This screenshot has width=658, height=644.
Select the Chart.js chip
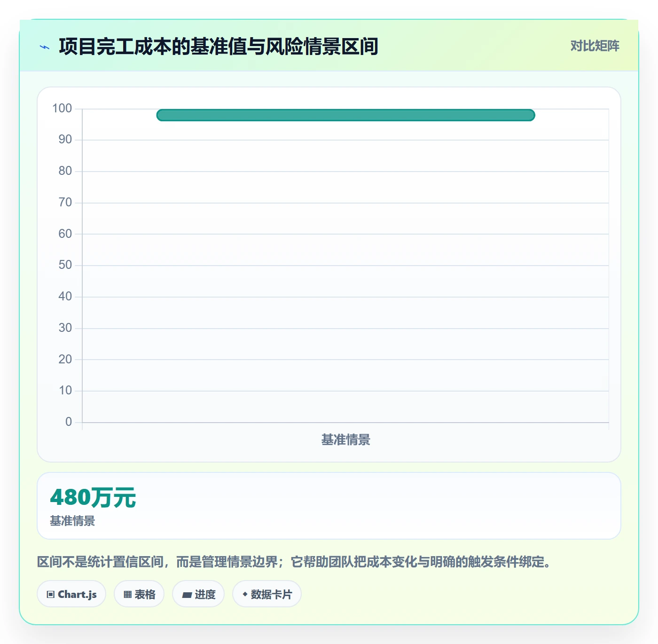pos(71,594)
